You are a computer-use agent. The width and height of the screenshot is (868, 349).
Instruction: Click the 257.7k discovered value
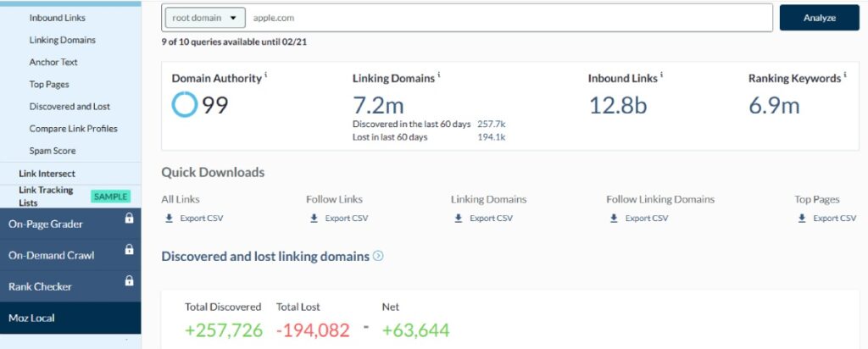492,124
